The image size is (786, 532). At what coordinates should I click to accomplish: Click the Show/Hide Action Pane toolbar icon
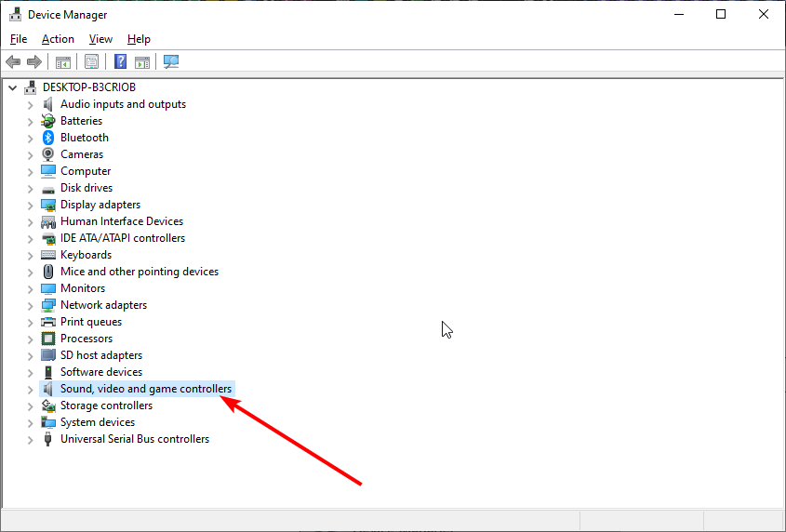(x=142, y=62)
